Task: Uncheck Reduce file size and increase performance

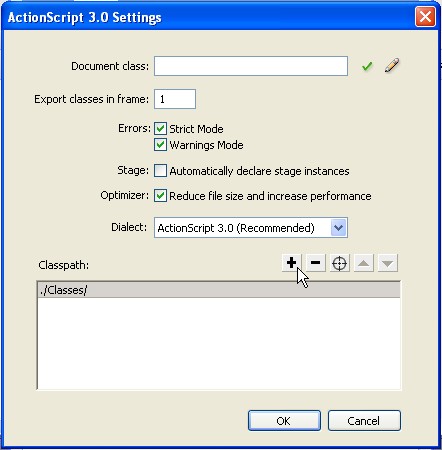Action: coord(160,196)
